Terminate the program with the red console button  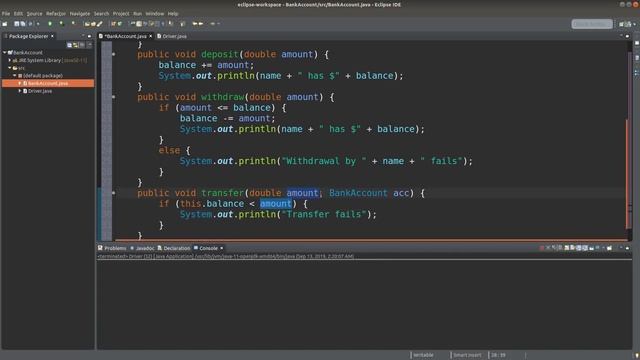coord(541,248)
